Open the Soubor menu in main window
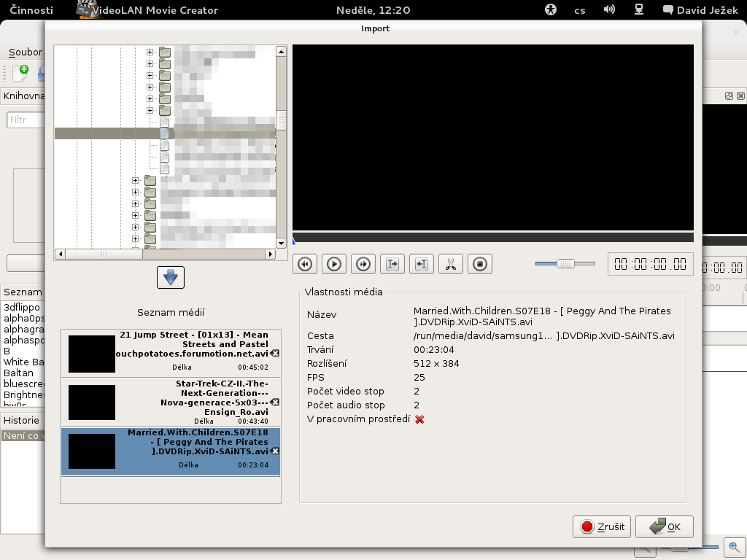This screenshot has width=747, height=560. point(26,52)
